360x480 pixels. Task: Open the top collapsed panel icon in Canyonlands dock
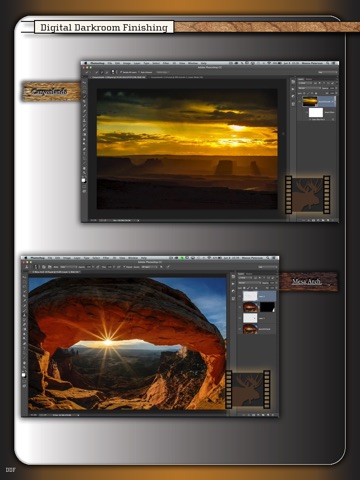[x=293, y=82]
